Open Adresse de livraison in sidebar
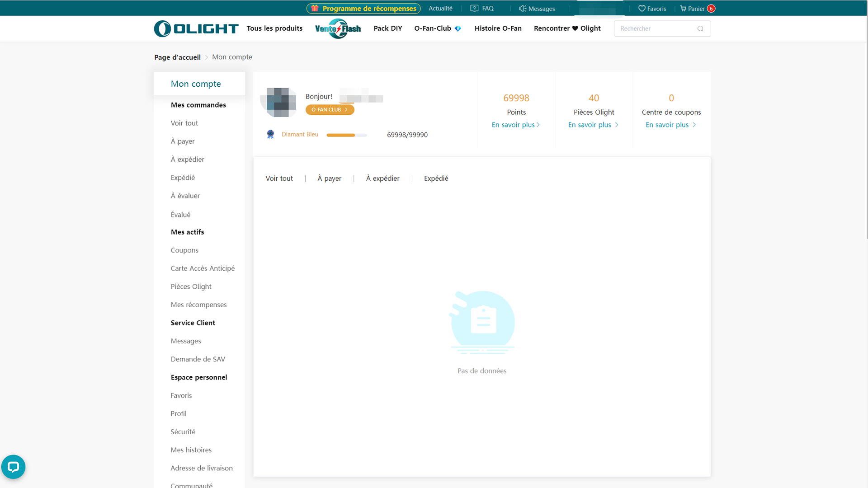 pos(202,468)
